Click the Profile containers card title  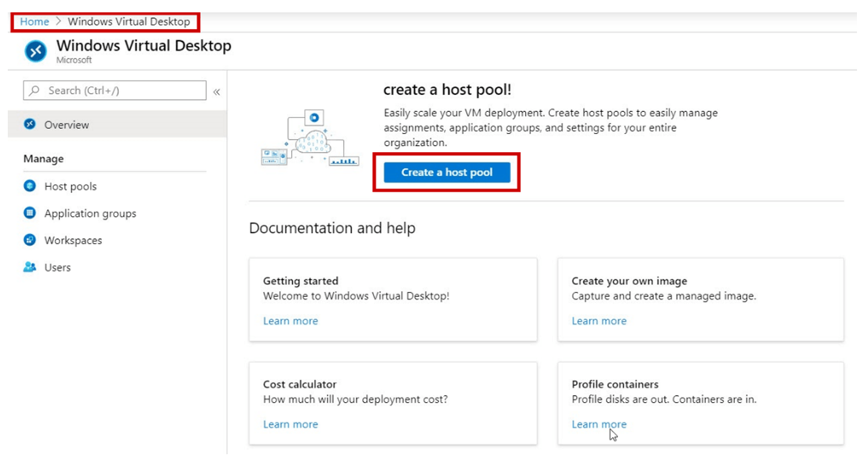(x=615, y=385)
